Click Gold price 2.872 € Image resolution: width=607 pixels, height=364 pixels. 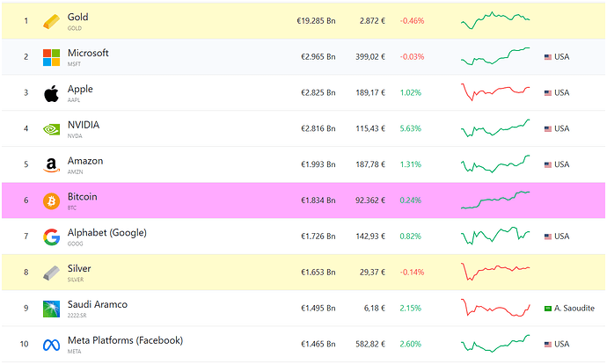[x=372, y=21]
